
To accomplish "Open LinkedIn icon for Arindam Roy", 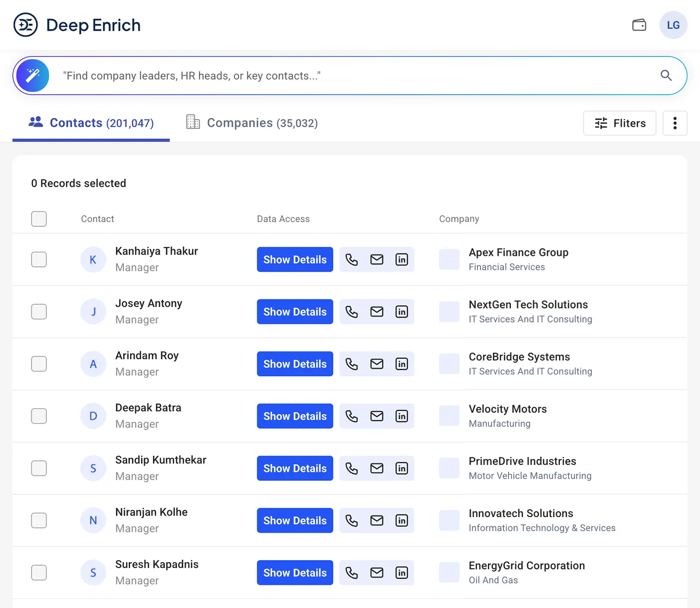I will point(402,364).
